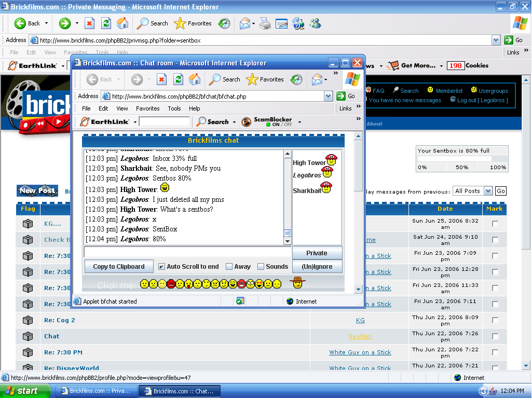Open the Tools menu in chat window
This screenshot has width=532, height=398.
click(174, 108)
